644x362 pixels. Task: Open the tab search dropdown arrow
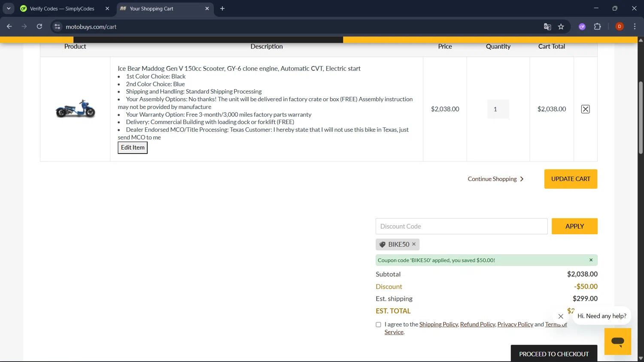pos(9,9)
